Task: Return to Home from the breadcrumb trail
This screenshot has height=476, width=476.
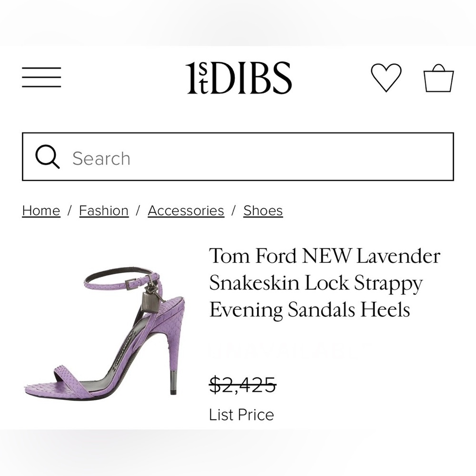Action: 41,210
